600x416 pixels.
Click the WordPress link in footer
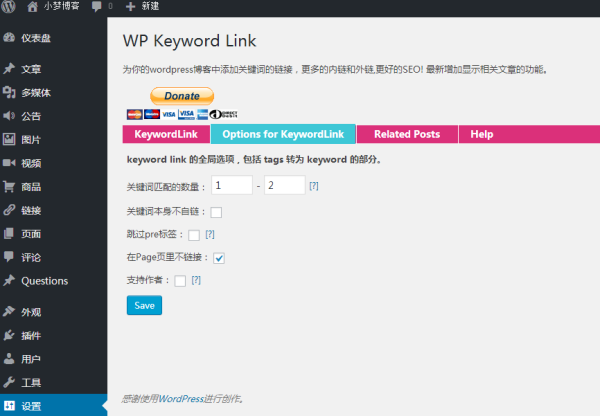[x=181, y=399]
